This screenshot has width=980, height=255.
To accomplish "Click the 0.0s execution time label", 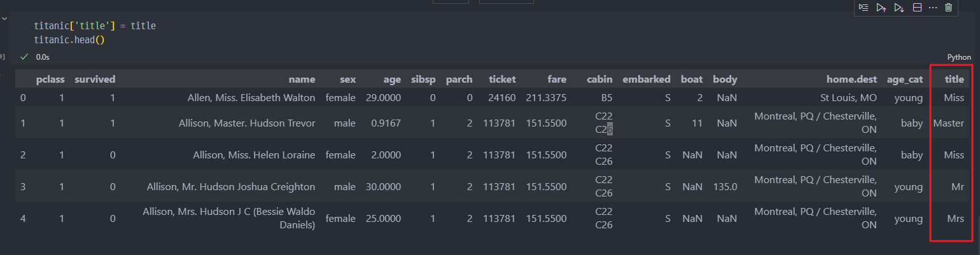I will [x=43, y=57].
